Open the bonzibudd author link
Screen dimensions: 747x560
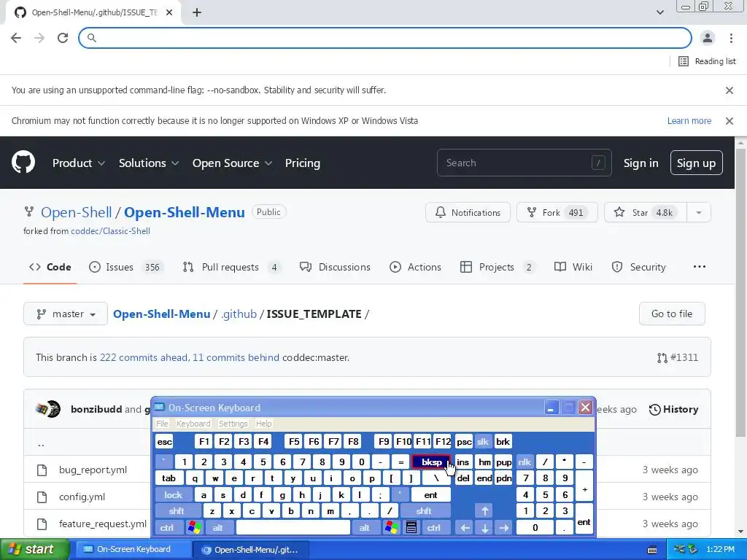pyautogui.click(x=96, y=410)
